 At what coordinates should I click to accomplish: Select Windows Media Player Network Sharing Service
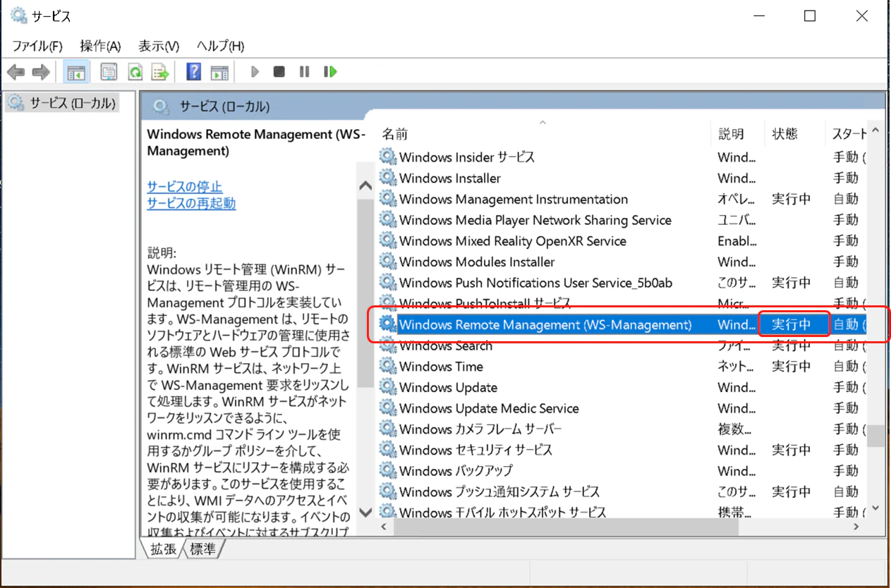622,220
